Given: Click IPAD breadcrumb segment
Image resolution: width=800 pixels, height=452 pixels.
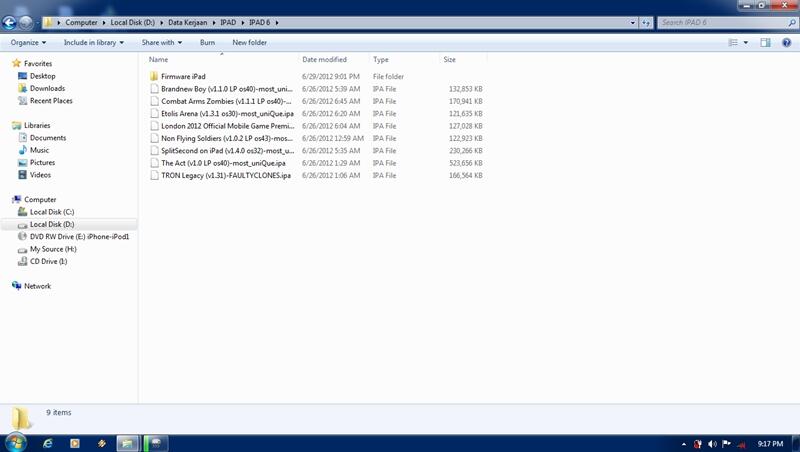Looking at the screenshot, I should coord(228,22).
